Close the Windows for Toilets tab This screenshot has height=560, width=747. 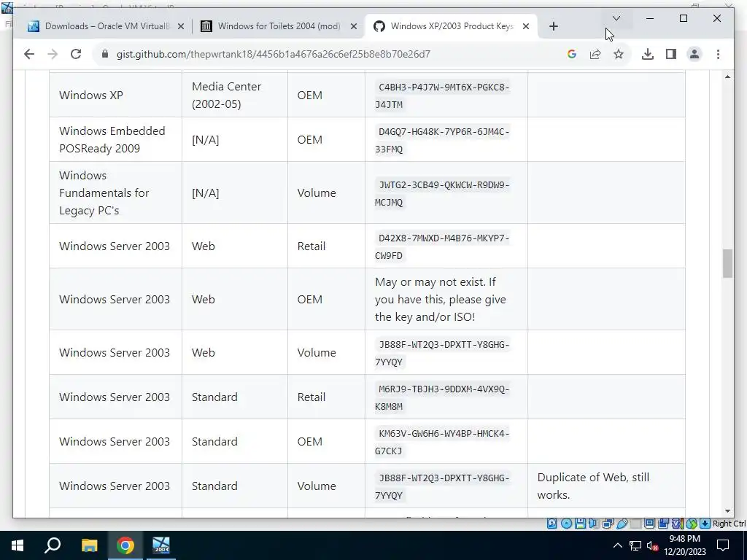(x=354, y=27)
